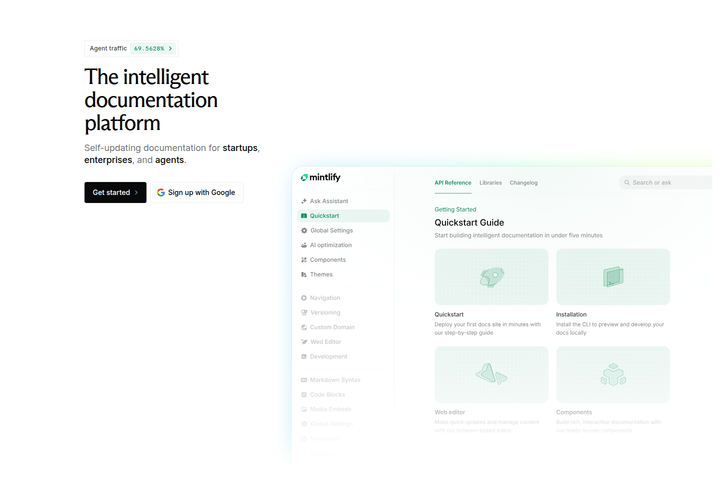Viewport: 720px width, 487px height.
Task: Click the Markdown Syntax icon
Action: click(x=304, y=380)
